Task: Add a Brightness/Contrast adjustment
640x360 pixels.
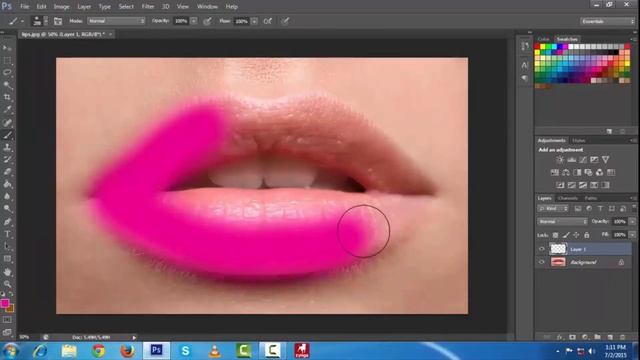Action: [x=560, y=160]
